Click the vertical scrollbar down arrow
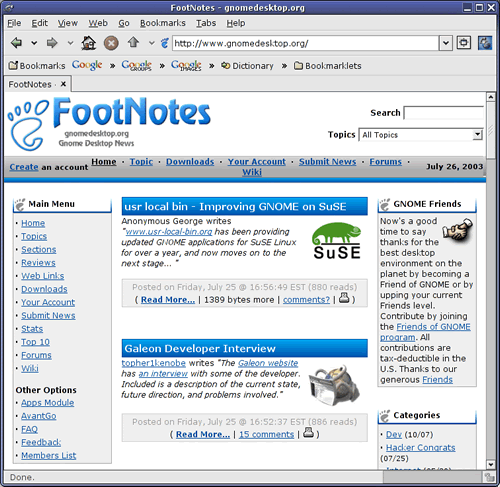The width and height of the screenshot is (500, 487). pyautogui.click(x=490, y=465)
